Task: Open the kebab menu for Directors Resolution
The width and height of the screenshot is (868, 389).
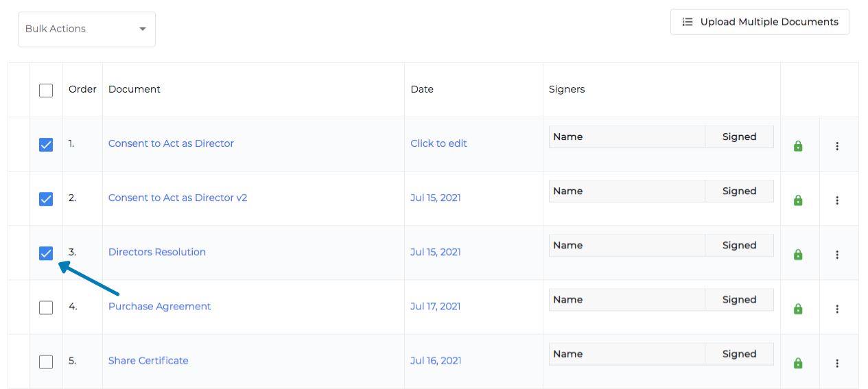Action: [837, 255]
